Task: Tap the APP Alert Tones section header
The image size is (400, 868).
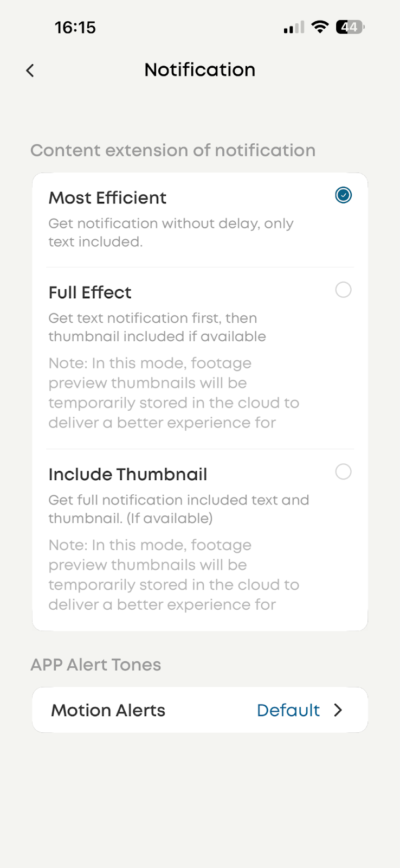Action: coord(96,665)
